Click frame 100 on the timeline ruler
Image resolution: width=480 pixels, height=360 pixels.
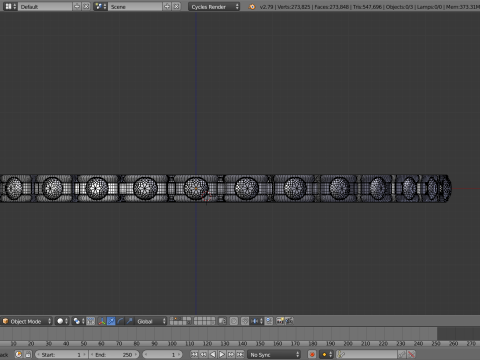172,343
